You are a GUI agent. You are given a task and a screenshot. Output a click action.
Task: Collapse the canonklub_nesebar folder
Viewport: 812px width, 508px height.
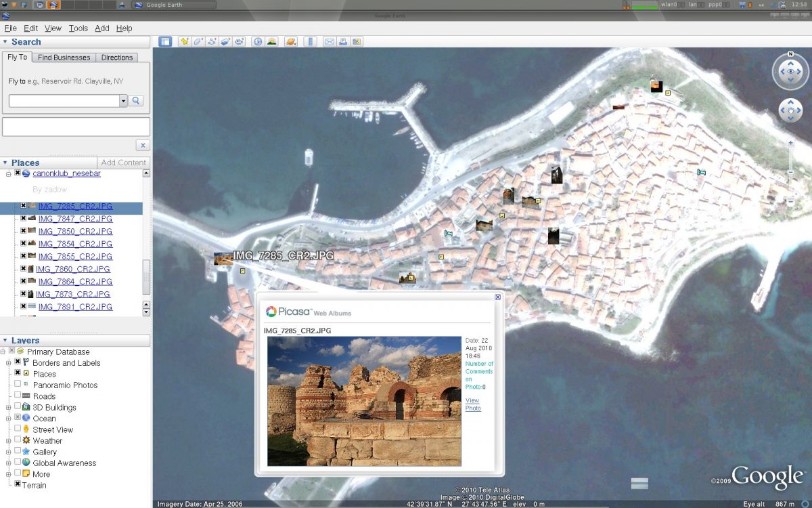pyautogui.click(x=9, y=173)
